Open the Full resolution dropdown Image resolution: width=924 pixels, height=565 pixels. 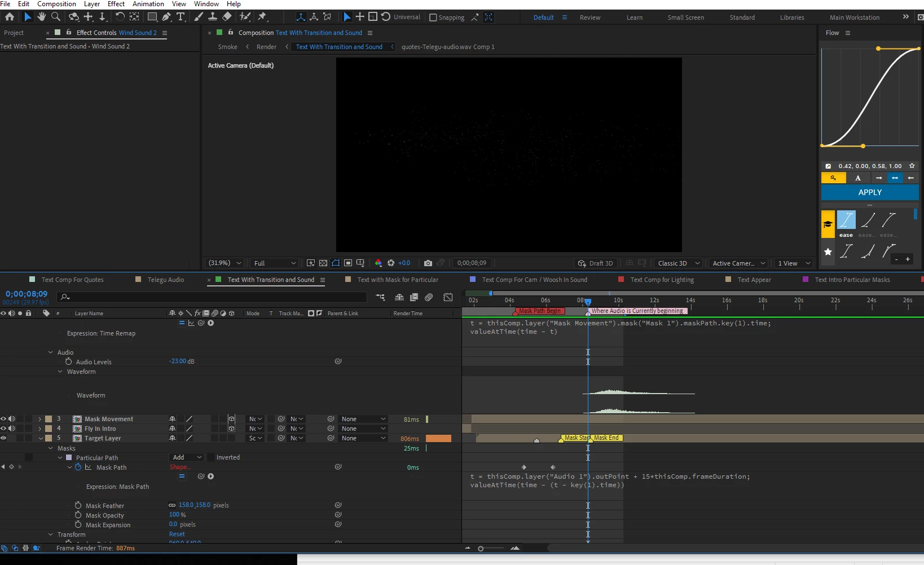275,263
